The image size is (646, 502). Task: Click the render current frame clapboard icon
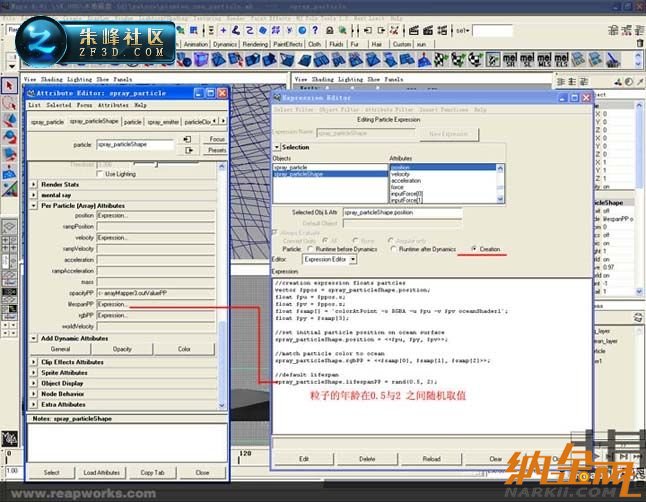(x=414, y=30)
